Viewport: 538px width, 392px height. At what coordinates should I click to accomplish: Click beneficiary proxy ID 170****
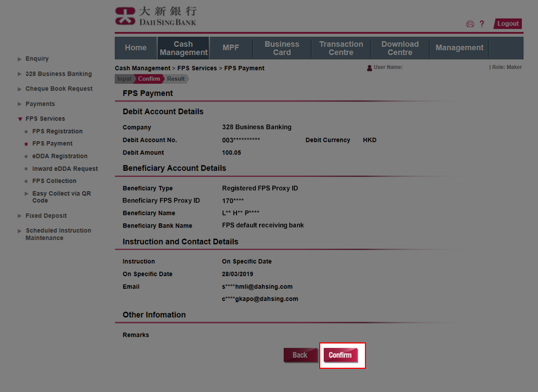tap(233, 201)
